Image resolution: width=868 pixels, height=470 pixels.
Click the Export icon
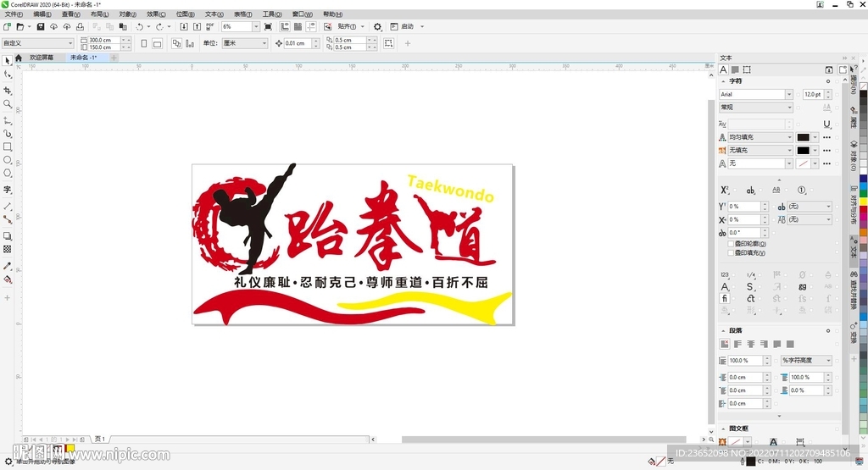pyautogui.click(x=197, y=26)
